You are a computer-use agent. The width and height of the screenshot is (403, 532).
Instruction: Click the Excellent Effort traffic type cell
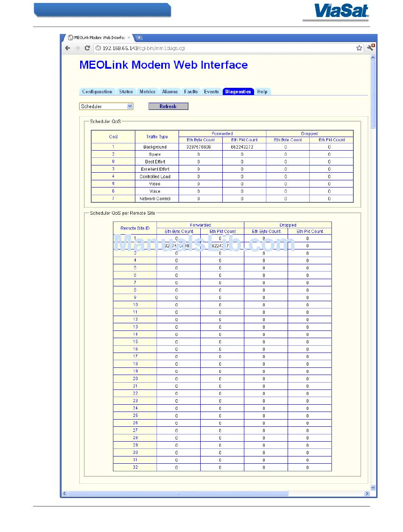point(157,169)
